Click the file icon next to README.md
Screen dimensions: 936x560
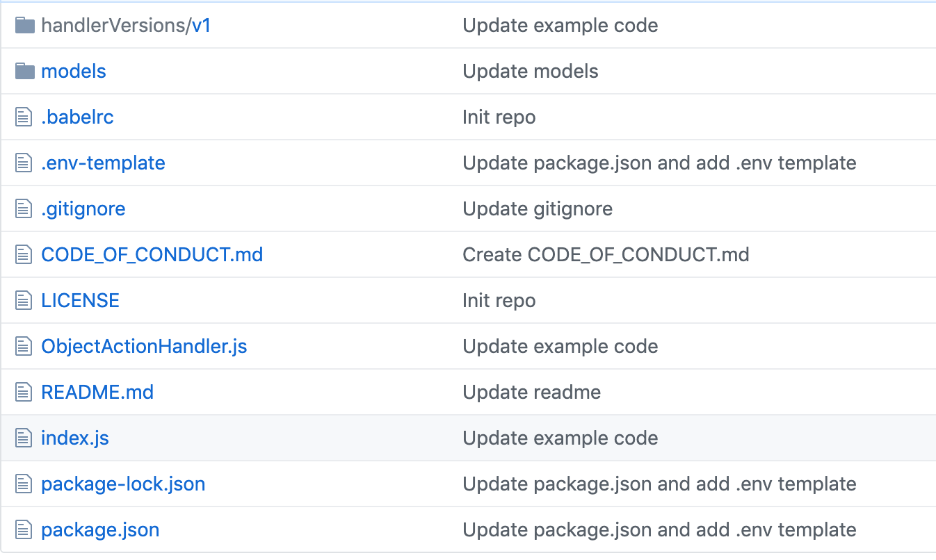[x=24, y=392]
